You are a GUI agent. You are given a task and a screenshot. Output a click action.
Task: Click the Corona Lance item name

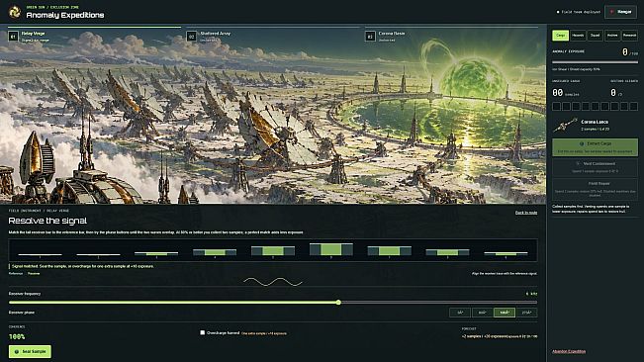coord(595,122)
